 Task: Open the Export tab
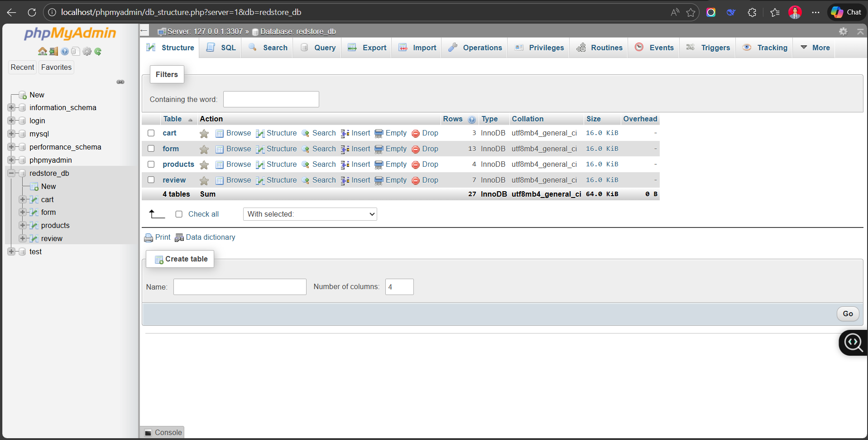point(367,48)
